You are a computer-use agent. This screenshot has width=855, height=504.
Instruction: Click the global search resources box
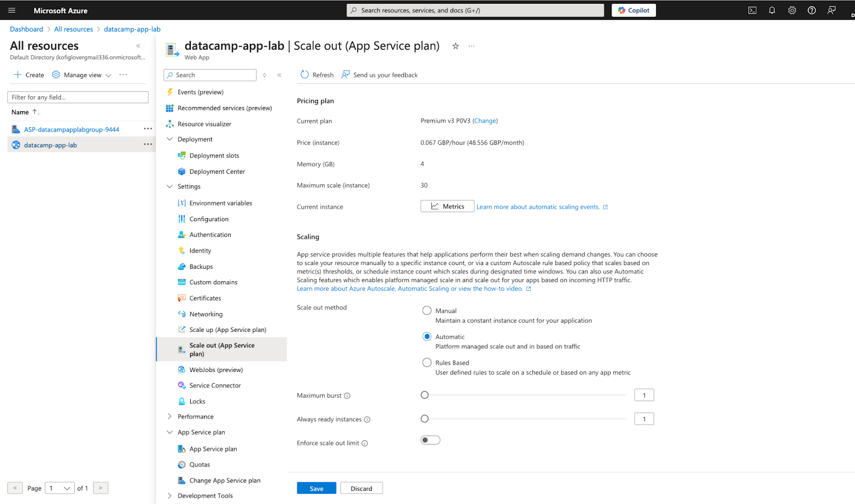[x=476, y=10]
